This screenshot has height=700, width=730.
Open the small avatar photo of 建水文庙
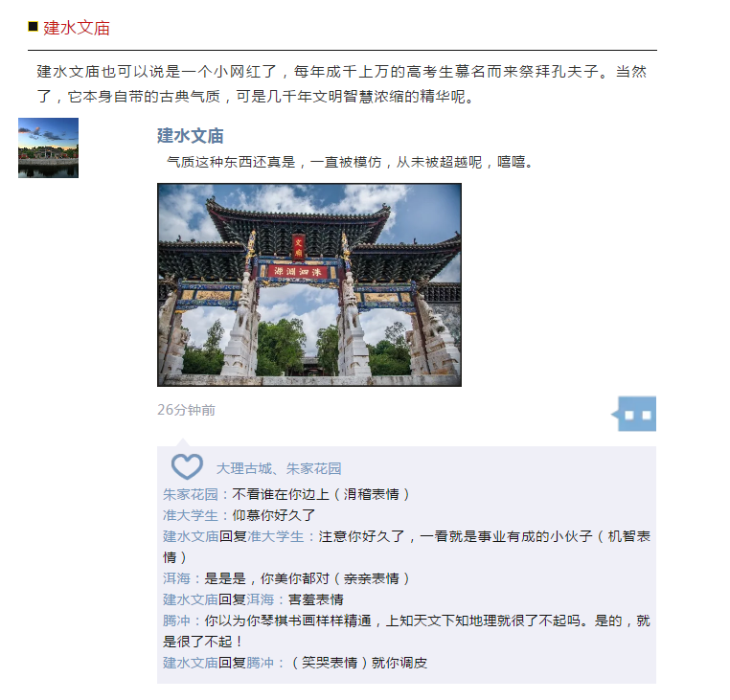tap(49, 148)
